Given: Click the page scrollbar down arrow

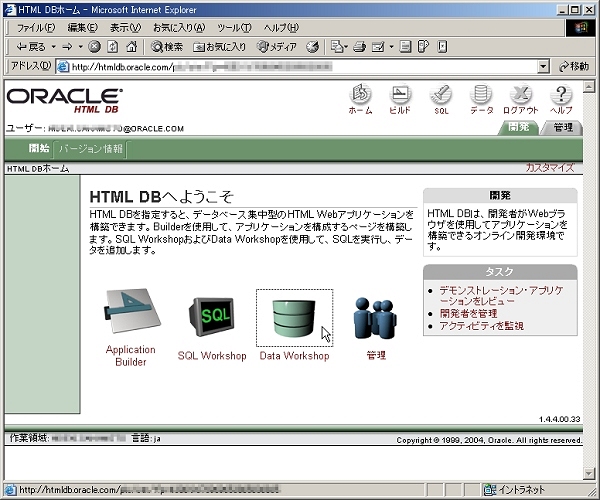Looking at the screenshot, I should [589, 473].
